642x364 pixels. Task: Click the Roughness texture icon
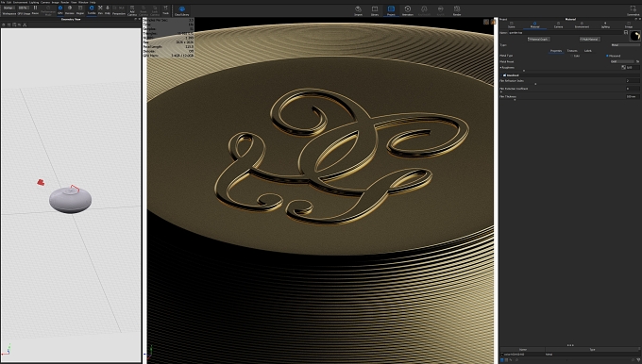click(623, 68)
